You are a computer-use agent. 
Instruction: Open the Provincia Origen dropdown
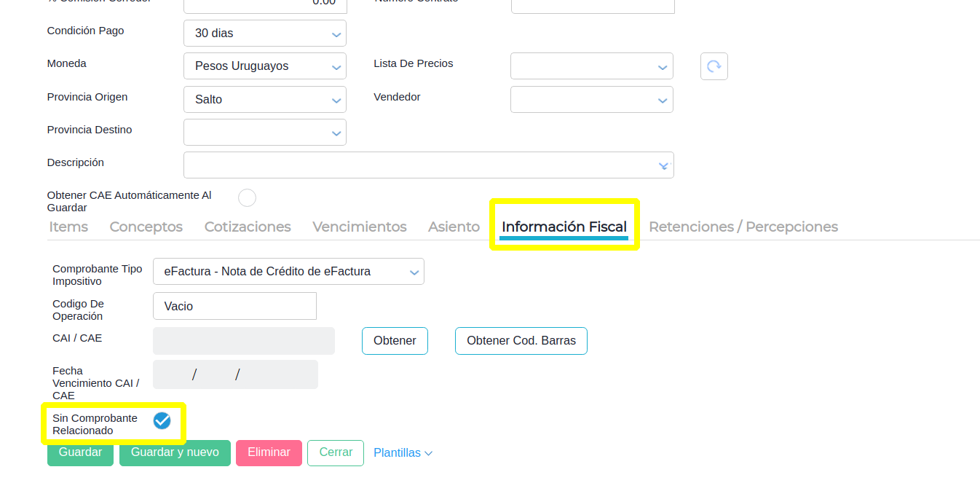tap(264, 100)
